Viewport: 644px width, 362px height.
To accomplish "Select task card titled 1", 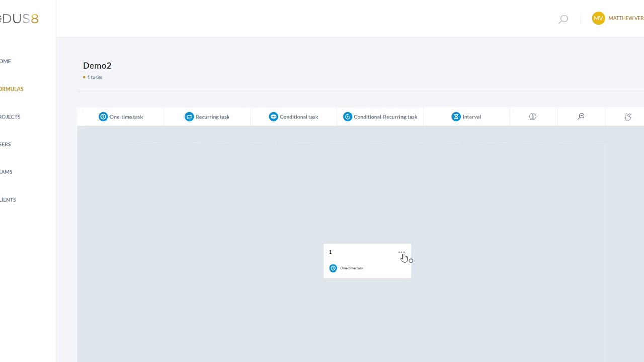I will (367, 261).
